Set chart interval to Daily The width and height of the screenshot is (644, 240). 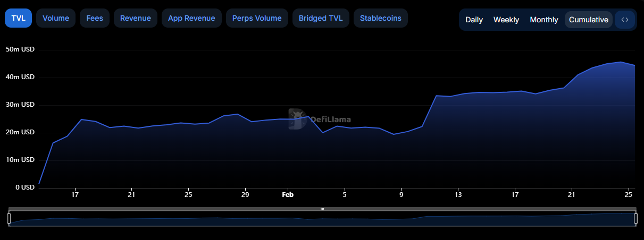pyautogui.click(x=474, y=20)
